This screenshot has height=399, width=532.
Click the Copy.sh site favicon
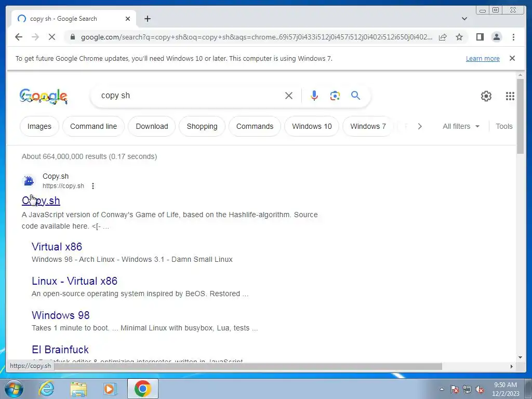29,180
